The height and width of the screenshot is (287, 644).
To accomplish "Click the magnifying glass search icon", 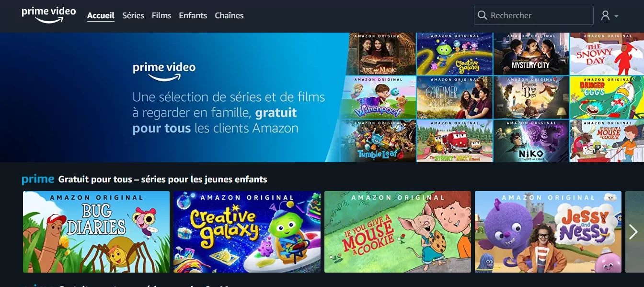I will (483, 15).
